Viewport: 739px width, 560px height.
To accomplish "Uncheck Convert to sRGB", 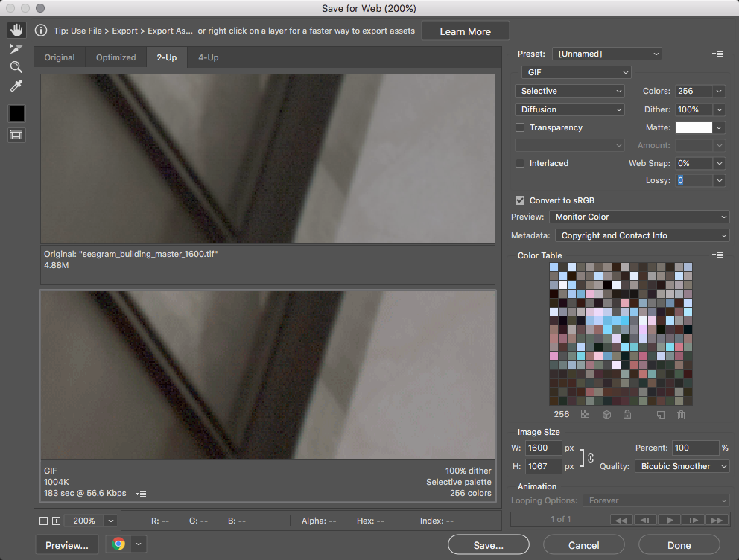I will click(520, 200).
